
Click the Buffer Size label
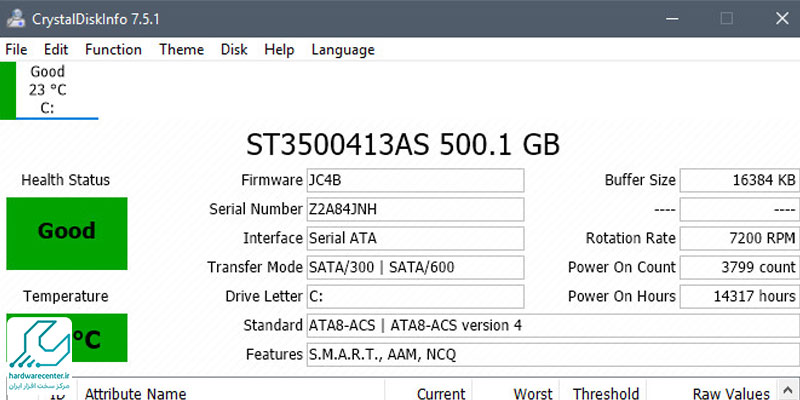pos(640,180)
